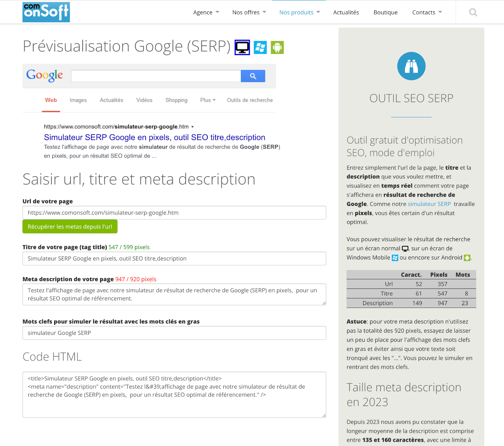Image resolution: width=504 pixels, height=446 pixels.
Task: Click the 'Taille meta description en 2023' heading
Action: (x=404, y=395)
